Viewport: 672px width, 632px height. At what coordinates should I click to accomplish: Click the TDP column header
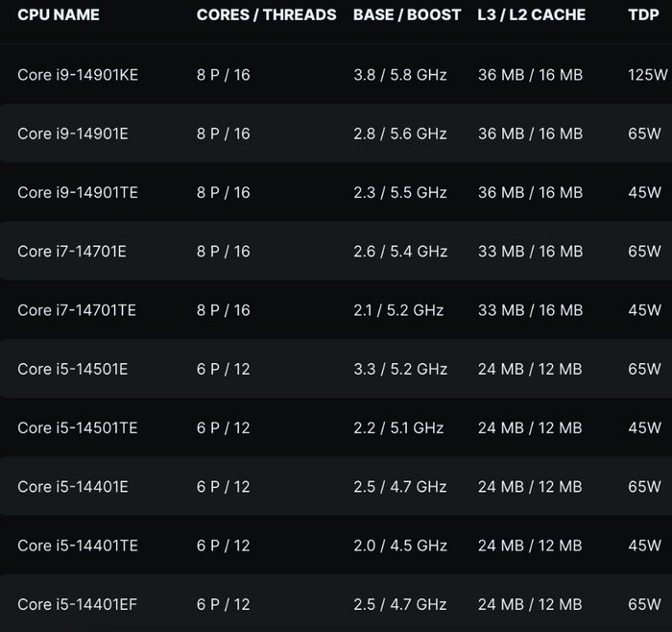coord(643,15)
